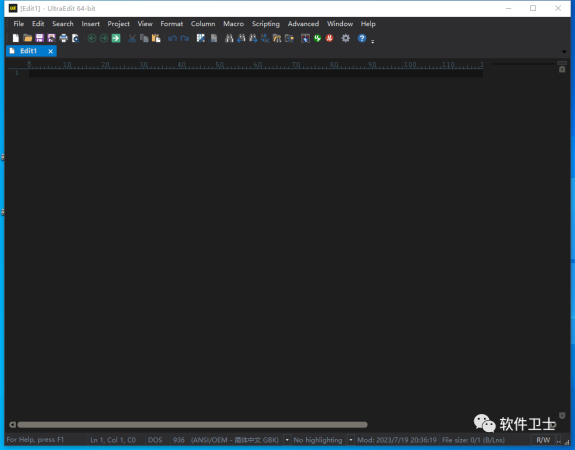Click the No highlighting status entry
The image size is (575, 450).
coord(318,440)
